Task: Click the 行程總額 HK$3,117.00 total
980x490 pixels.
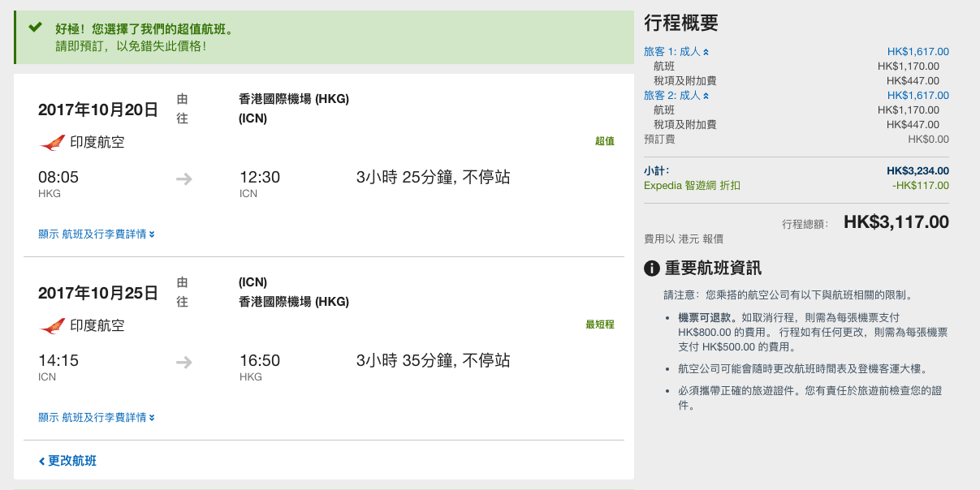Action: [x=896, y=221]
